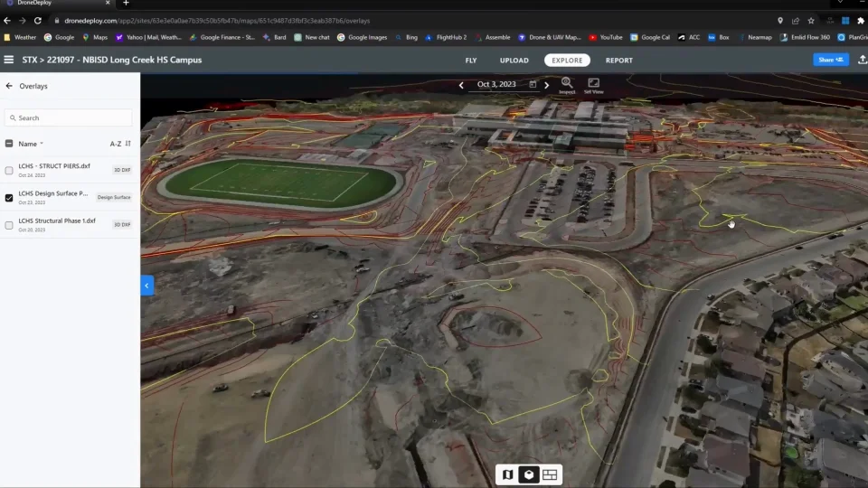Open the Assemble bookmark
868x488 pixels.
coord(492,37)
